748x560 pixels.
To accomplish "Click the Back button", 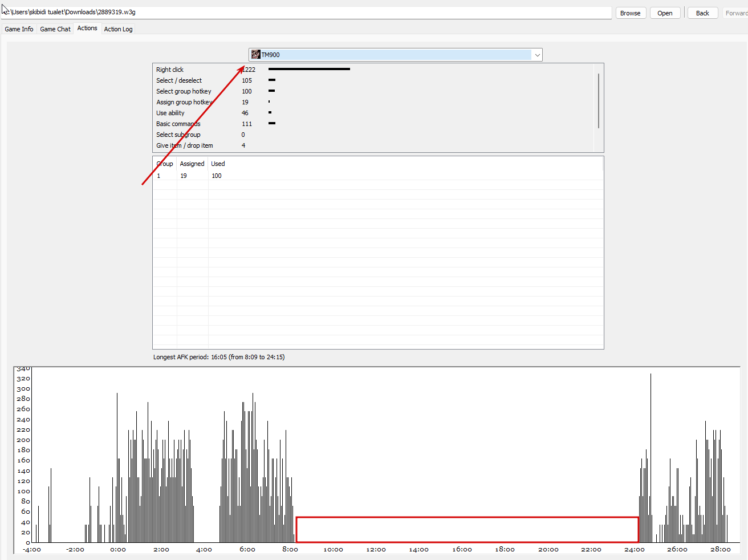I will (702, 13).
